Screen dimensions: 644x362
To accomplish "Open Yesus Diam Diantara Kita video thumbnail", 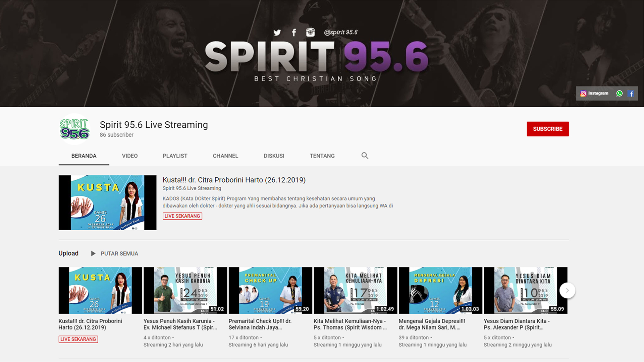I will click(525, 290).
